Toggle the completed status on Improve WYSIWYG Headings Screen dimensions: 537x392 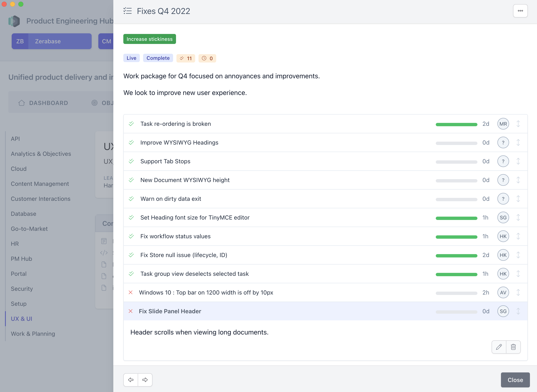tap(132, 142)
